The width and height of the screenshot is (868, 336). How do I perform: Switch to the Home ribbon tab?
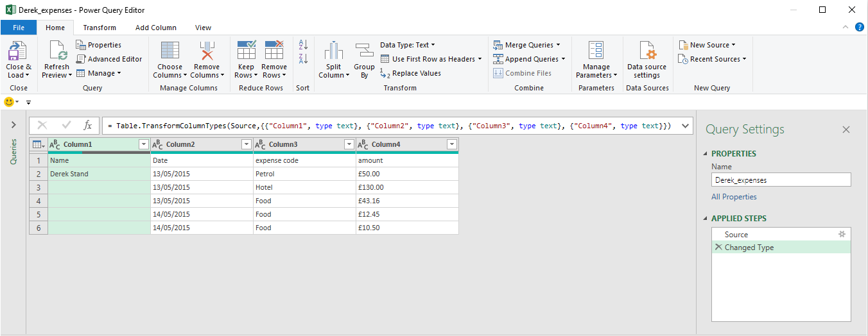(55, 28)
